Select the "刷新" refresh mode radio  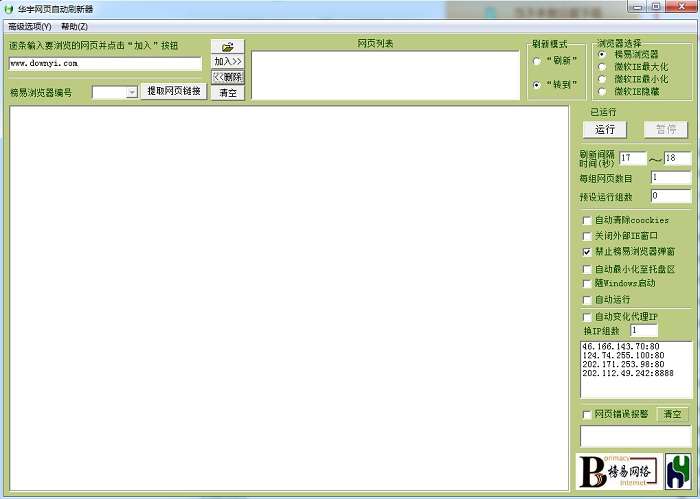click(537, 61)
